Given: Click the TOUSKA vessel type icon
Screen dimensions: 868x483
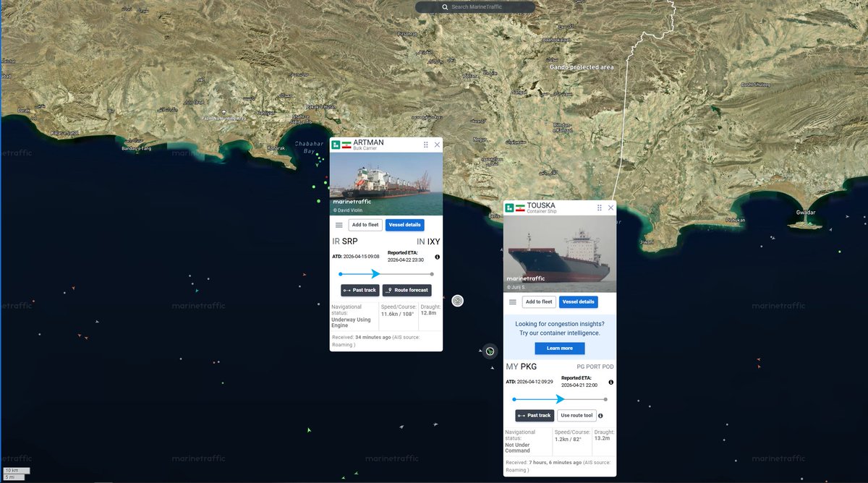Looking at the screenshot, I should (509, 208).
